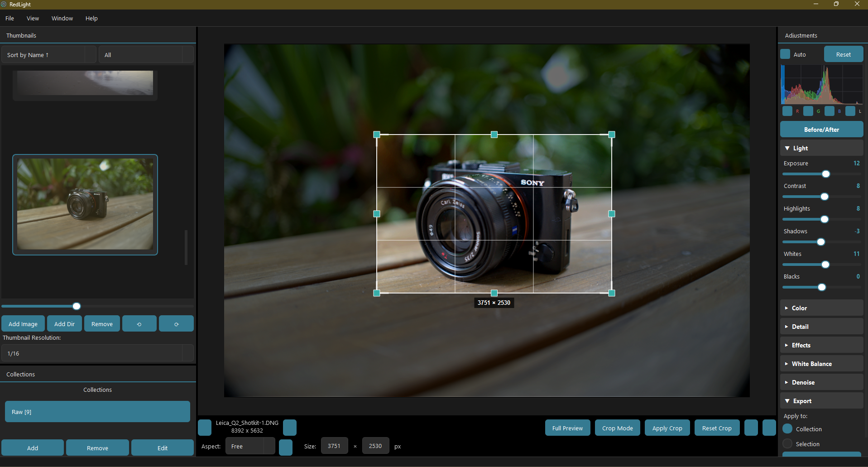
Task: Click the rotate clockwise button
Action: click(x=176, y=324)
